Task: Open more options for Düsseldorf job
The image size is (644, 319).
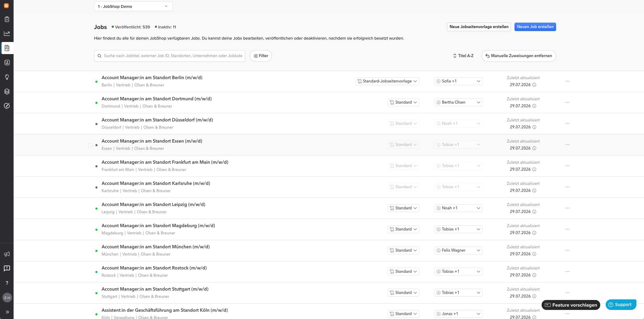Action: (567, 124)
